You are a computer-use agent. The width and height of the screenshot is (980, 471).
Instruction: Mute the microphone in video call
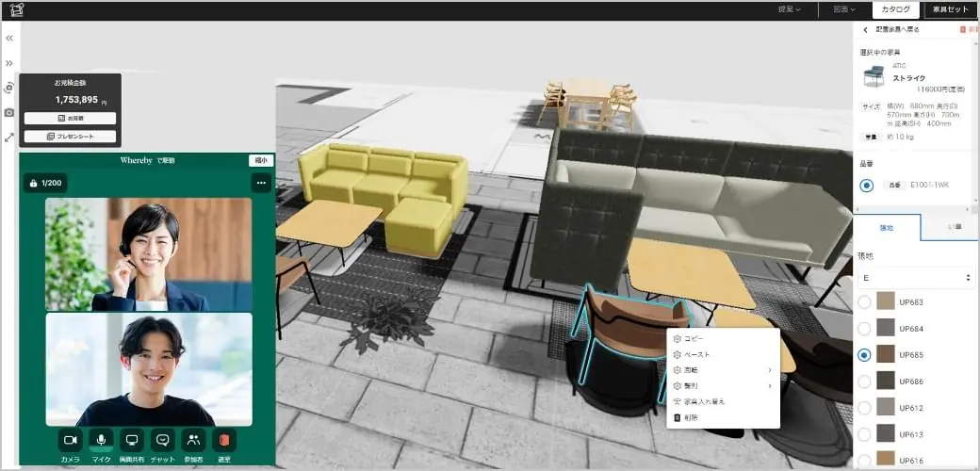pyautogui.click(x=101, y=440)
